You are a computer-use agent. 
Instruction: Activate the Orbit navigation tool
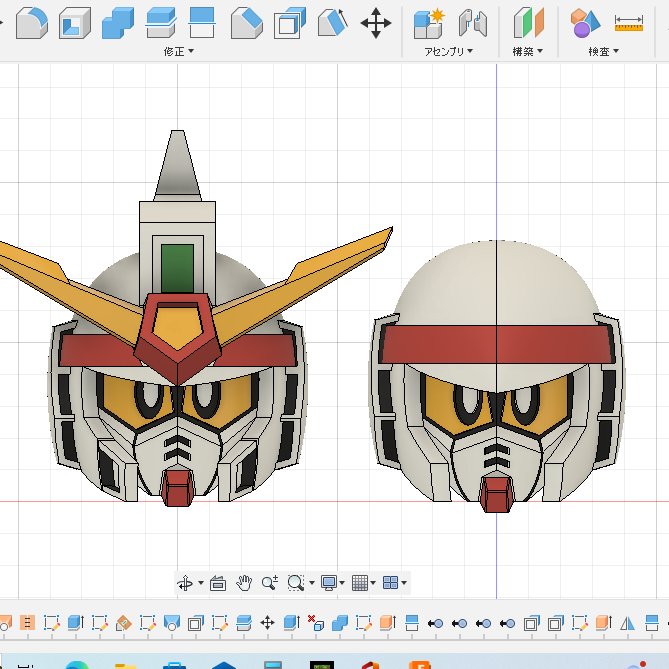(185, 583)
